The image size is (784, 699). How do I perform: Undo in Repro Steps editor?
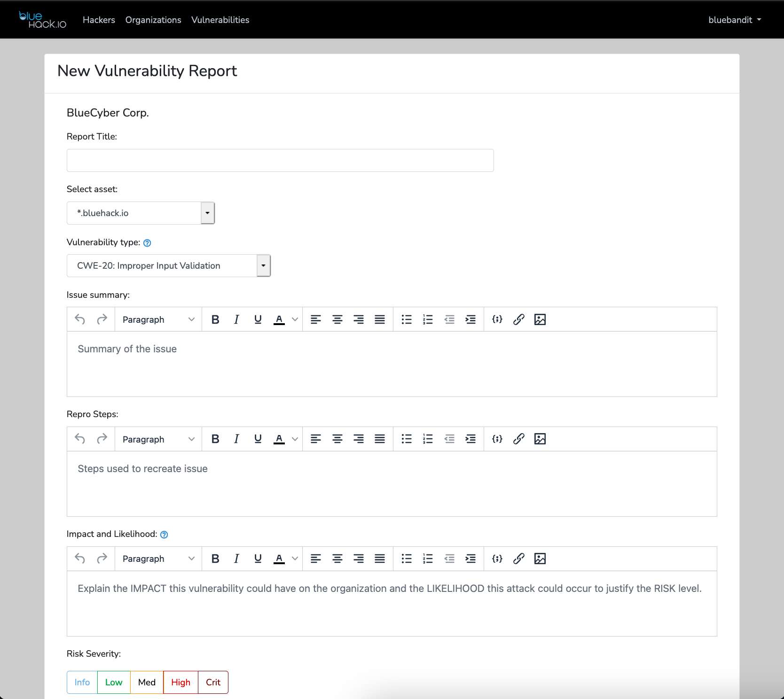[80, 439]
